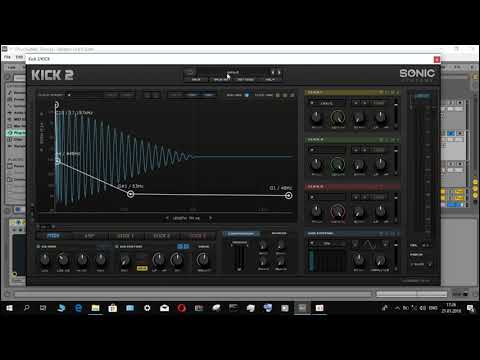Click SAVE AS in the Kick 2 header
480x360 pixels.
(x=221, y=80)
